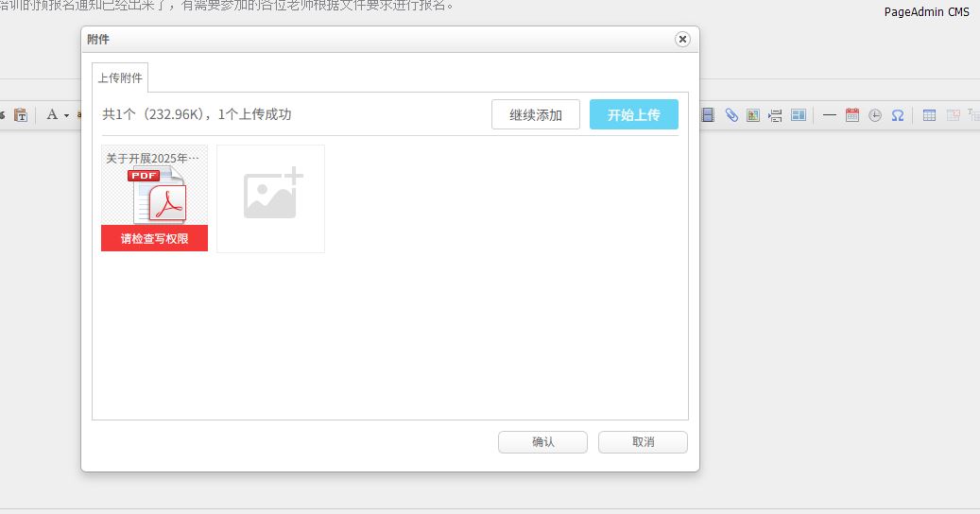
Task: Click the 继续添加 button
Action: tap(536, 115)
